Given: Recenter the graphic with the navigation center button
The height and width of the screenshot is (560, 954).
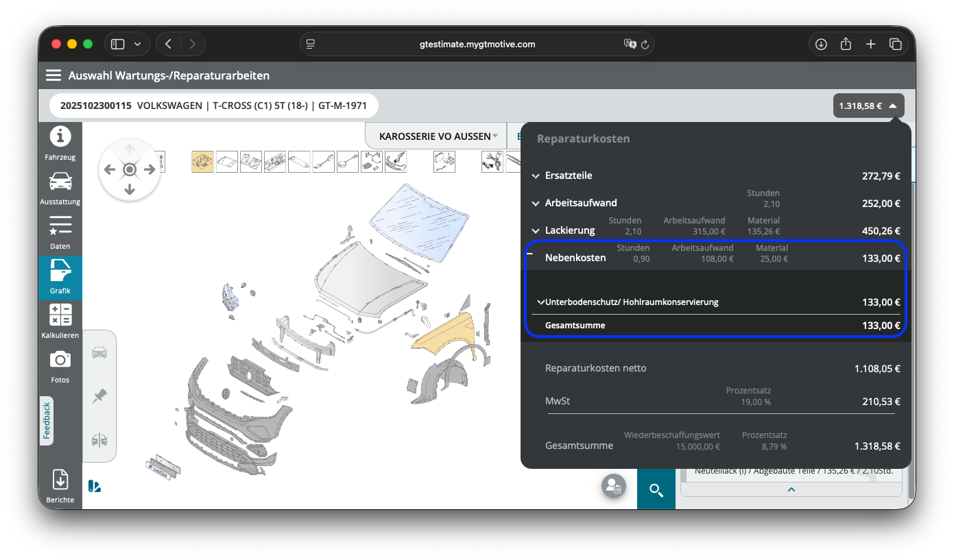Looking at the screenshot, I should [130, 169].
